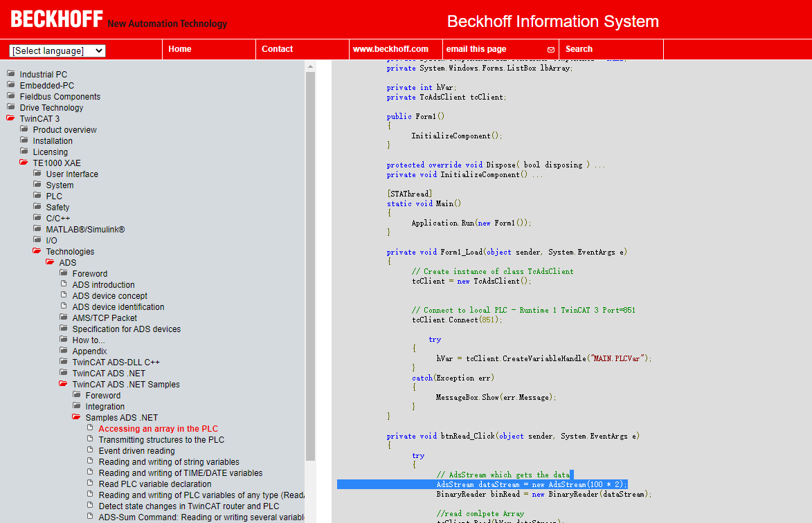Collapse the Samples ADS .NET node
Screen dimensions: 812x523
(76, 417)
